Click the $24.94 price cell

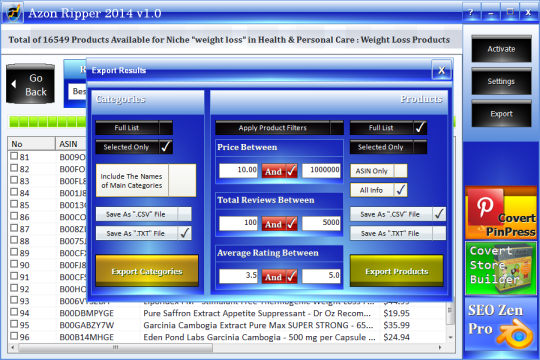point(396,337)
